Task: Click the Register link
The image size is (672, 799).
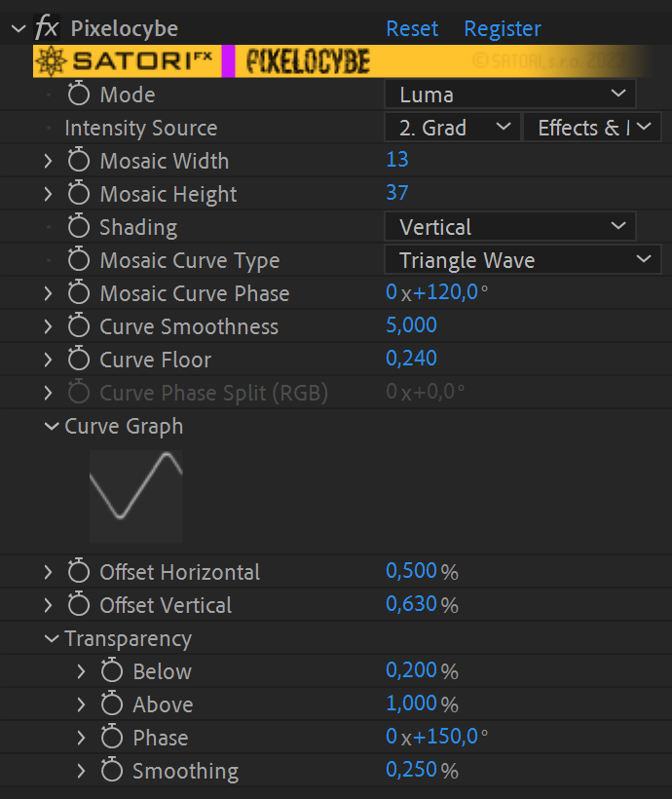Action: coord(502,28)
